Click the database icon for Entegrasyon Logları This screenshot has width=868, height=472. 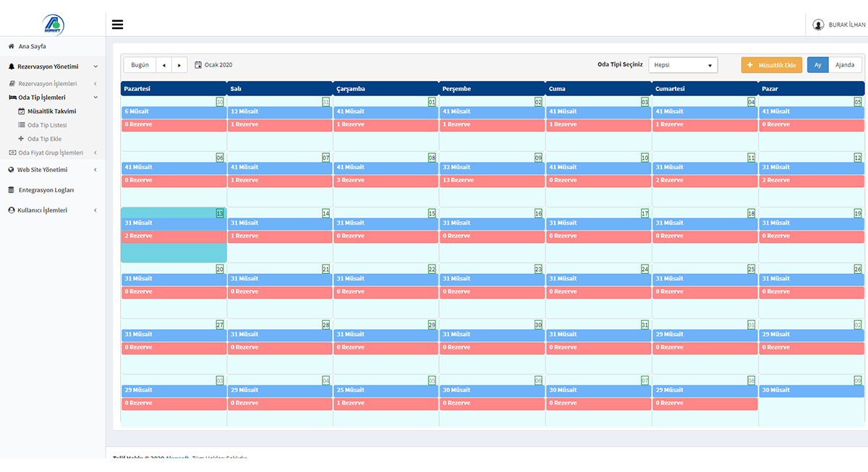click(12, 190)
